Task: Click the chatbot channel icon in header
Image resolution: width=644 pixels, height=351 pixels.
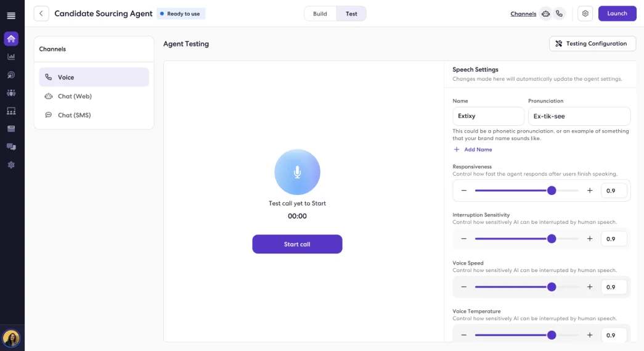Action: pyautogui.click(x=545, y=14)
